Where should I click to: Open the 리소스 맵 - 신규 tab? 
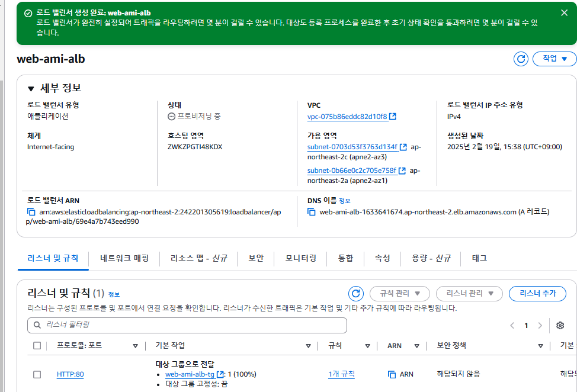(198, 258)
